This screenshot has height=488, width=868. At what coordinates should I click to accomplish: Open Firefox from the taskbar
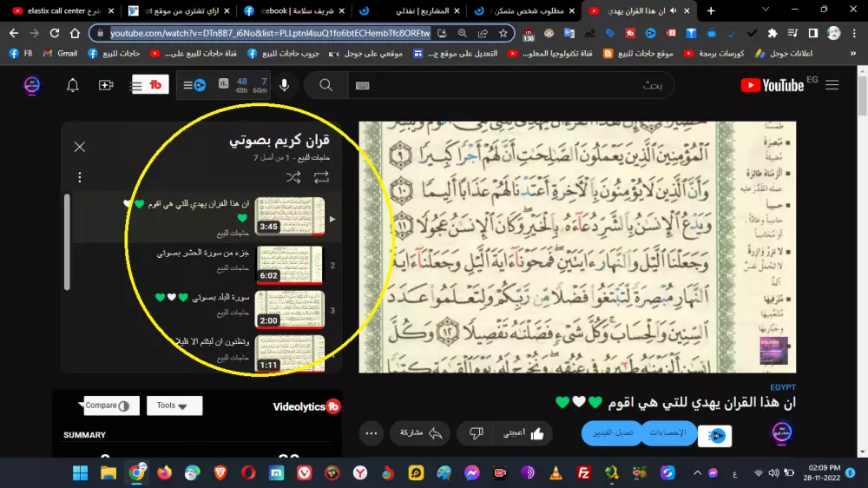point(164,472)
